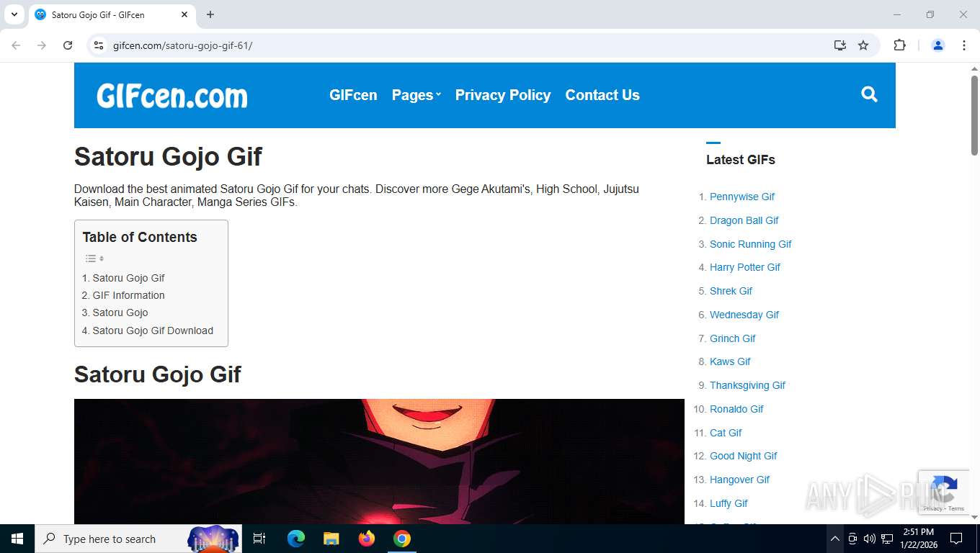This screenshot has height=553, width=980.
Task: Click the browser back arrow
Action: point(16,45)
